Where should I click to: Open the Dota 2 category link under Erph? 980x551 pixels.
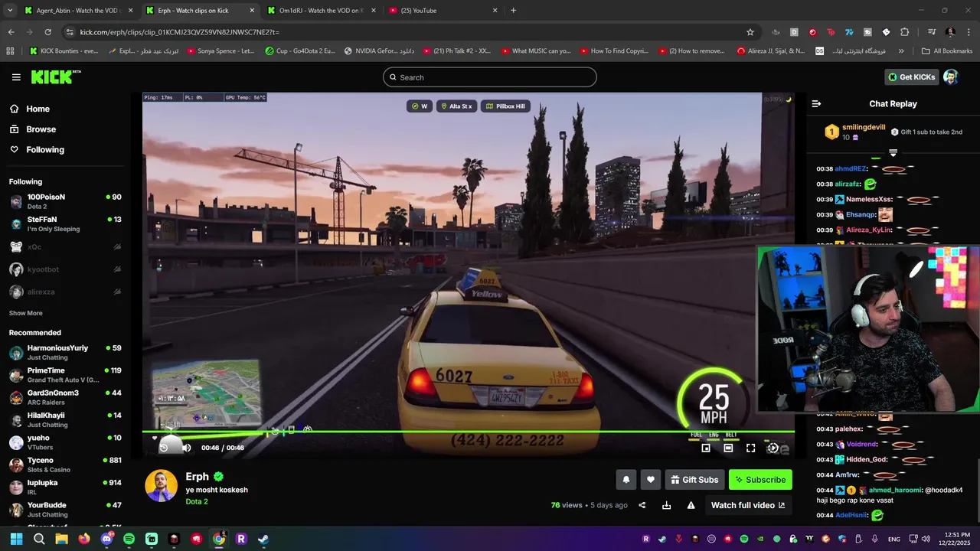click(197, 501)
